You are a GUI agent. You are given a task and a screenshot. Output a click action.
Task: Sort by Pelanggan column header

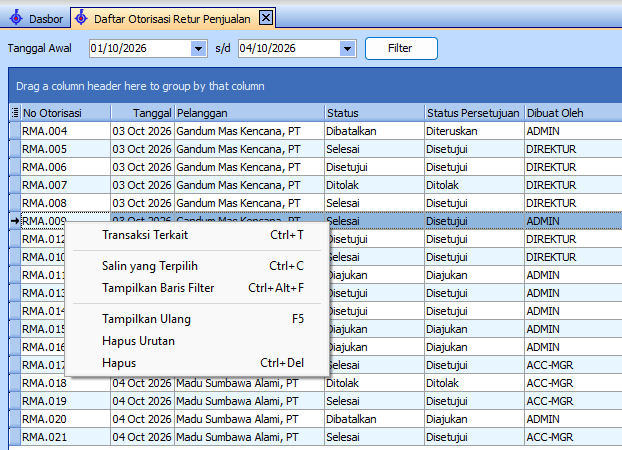coord(250,113)
